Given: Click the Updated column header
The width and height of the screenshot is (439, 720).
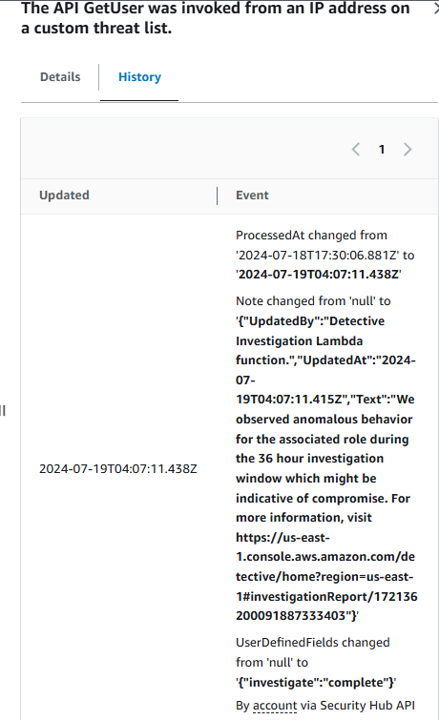Looking at the screenshot, I should pyautogui.click(x=64, y=195).
